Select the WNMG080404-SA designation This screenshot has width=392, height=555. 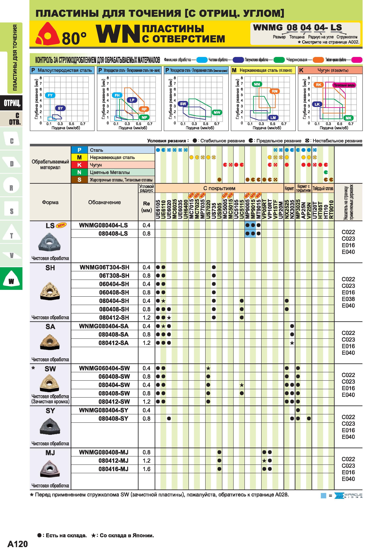click(x=104, y=326)
